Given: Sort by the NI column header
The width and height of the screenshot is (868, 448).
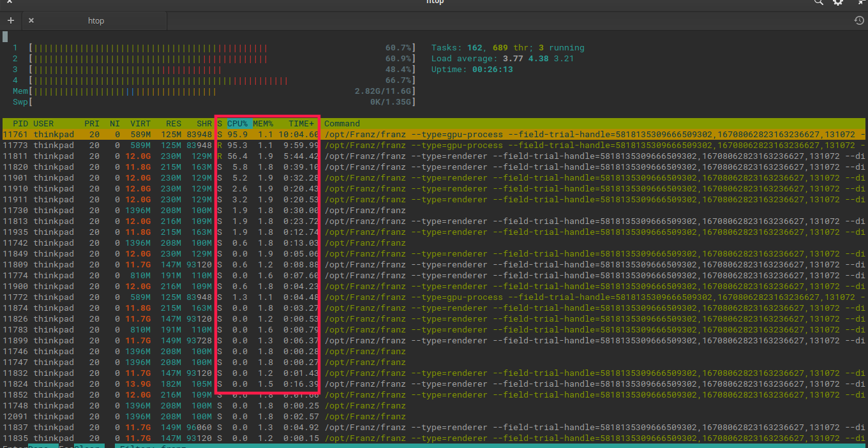Looking at the screenshot, I should (114, 124).
